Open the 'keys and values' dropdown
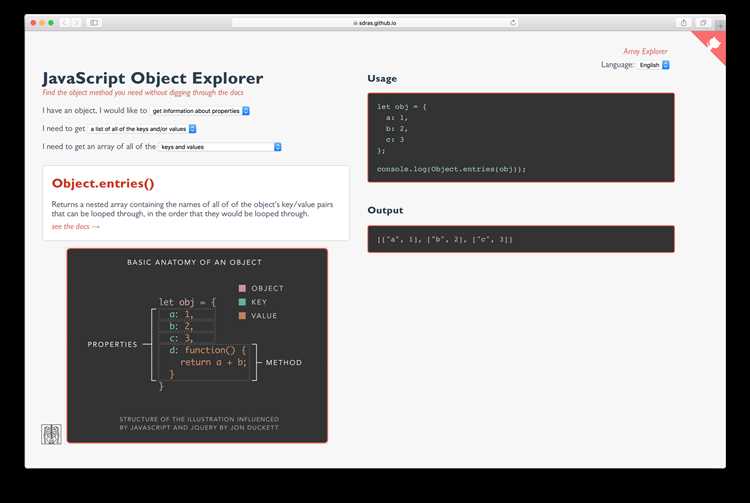 [220, 147]
